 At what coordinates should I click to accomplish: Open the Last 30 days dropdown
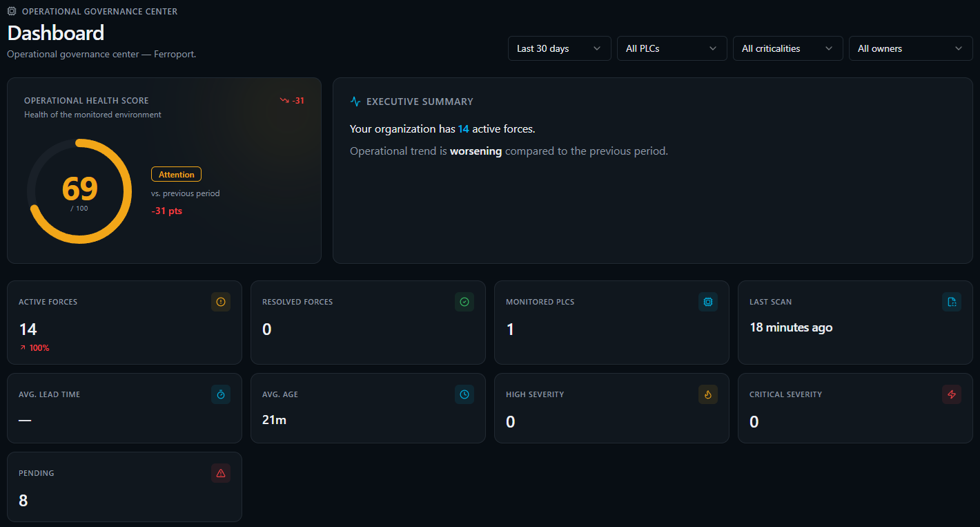(560, 48)
